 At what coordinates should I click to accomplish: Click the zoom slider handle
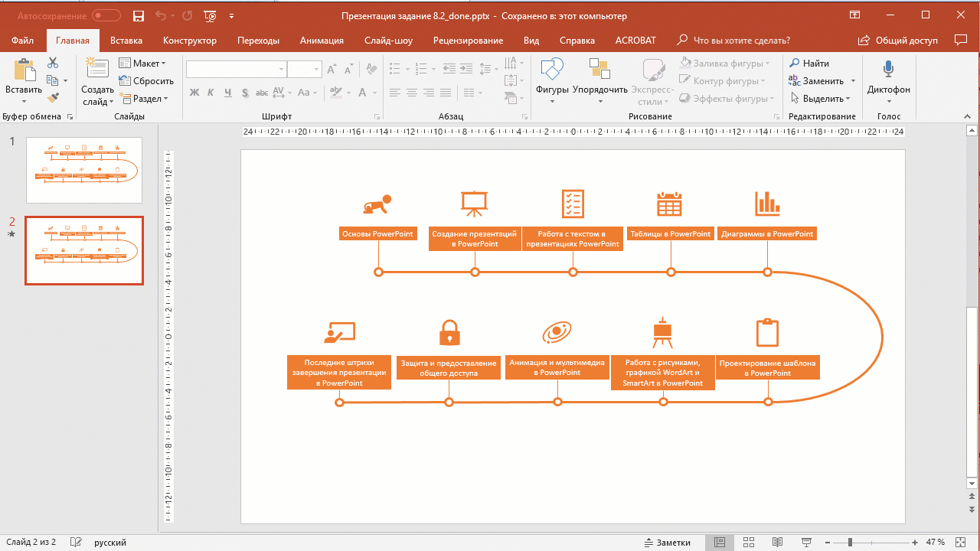click(850, 542)
